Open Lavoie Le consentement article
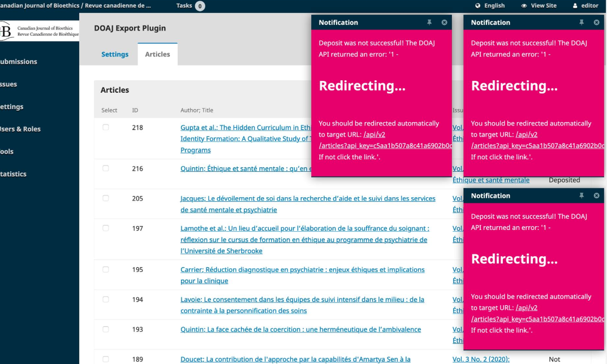Screen dimensions: 607x364 tap(302, 305)
